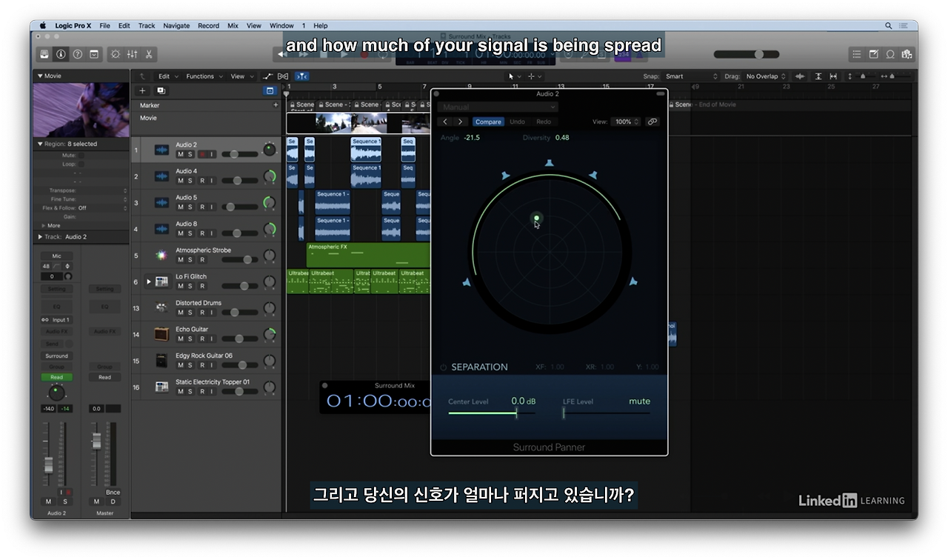
Task: Toggle region Loop checkbox in inspector
Action: pos(81,164)
